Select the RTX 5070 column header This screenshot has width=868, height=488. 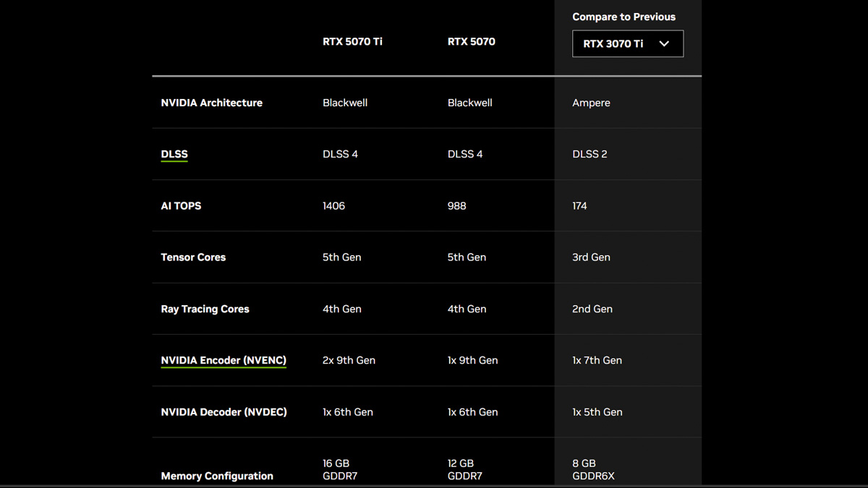pos(472,41)
